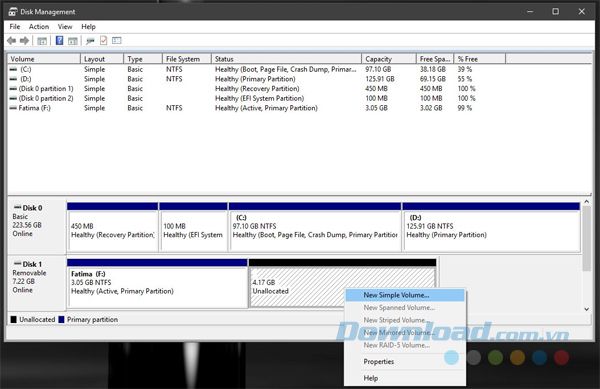600x389 pixels.
Task: Click the Forward arrow toolbar icon
Action: (x=24, y=41)
